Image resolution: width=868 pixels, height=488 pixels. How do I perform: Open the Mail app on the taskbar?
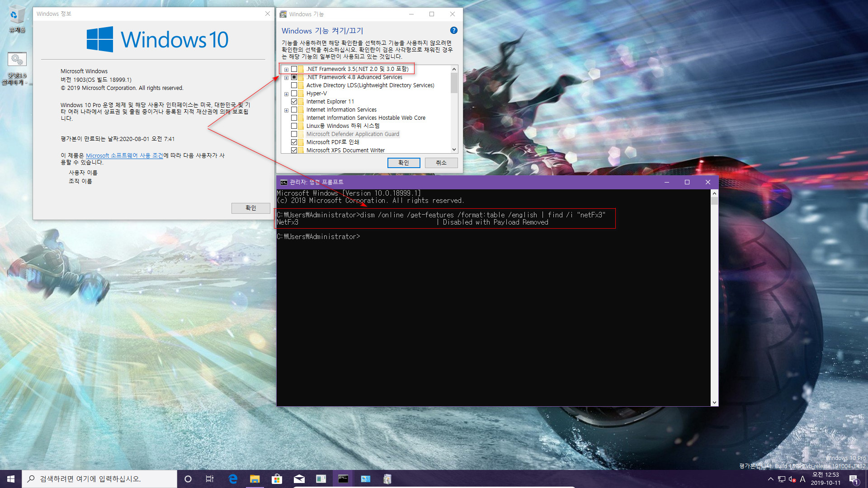pyautogui.click(x=299, y=479)
